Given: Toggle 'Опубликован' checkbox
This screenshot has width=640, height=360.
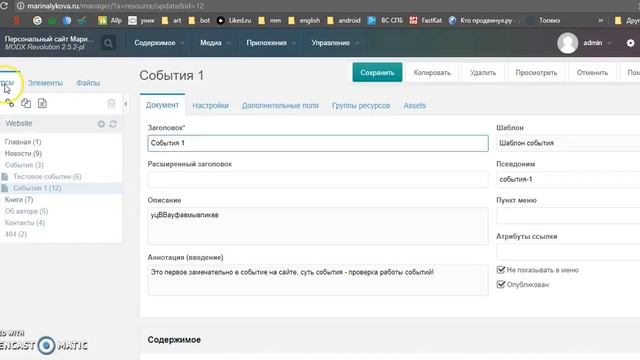Looking at the screenshot, I should (x=501, y=284).
